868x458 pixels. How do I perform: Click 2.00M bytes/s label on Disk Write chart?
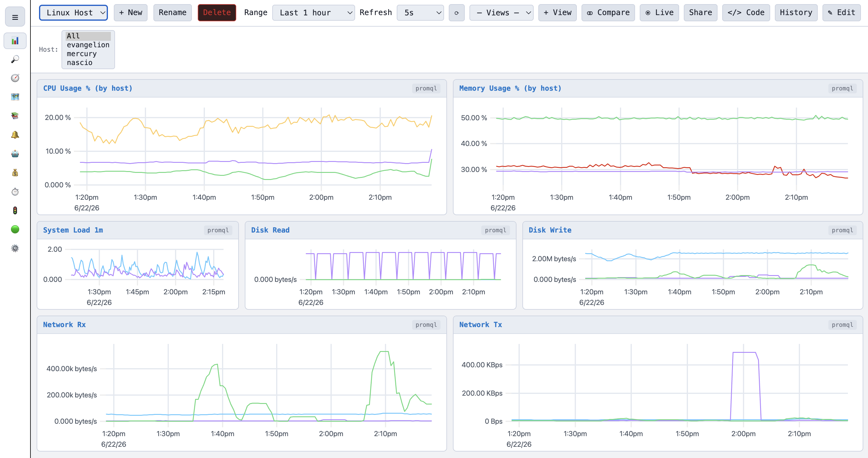[x=554, y=259]
